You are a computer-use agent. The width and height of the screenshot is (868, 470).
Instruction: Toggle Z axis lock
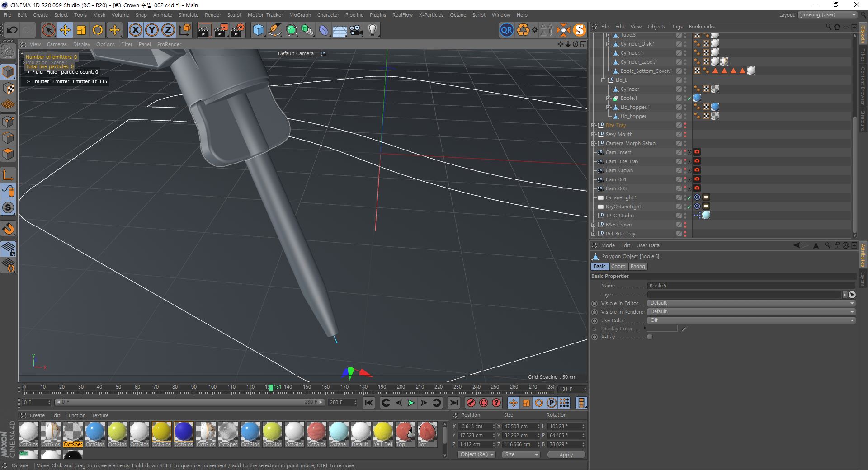click(168, 30)
